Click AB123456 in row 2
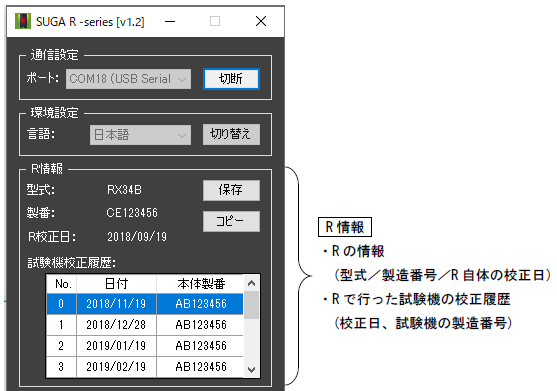Image resolution: width=557 pixels, height=391 pixels. [201, 346]
